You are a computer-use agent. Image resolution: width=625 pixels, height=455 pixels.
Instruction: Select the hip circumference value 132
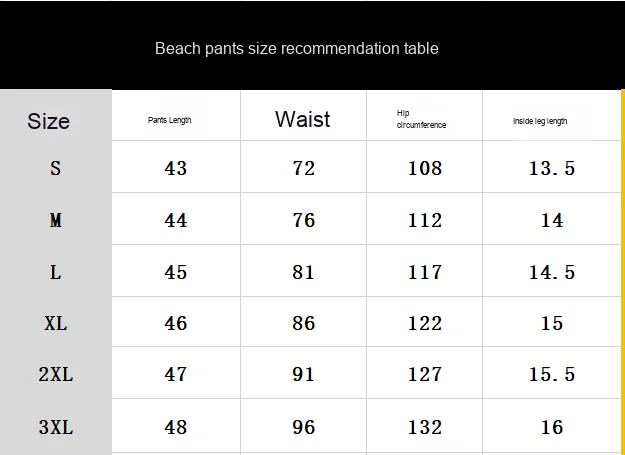click(x=425, y=427)
